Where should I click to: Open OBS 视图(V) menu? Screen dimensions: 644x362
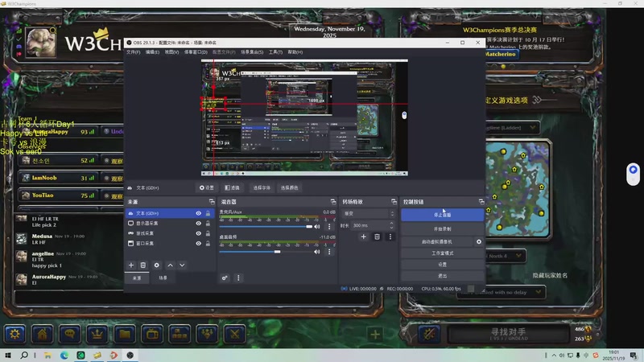pyautogui.click(x=171, y=52)
